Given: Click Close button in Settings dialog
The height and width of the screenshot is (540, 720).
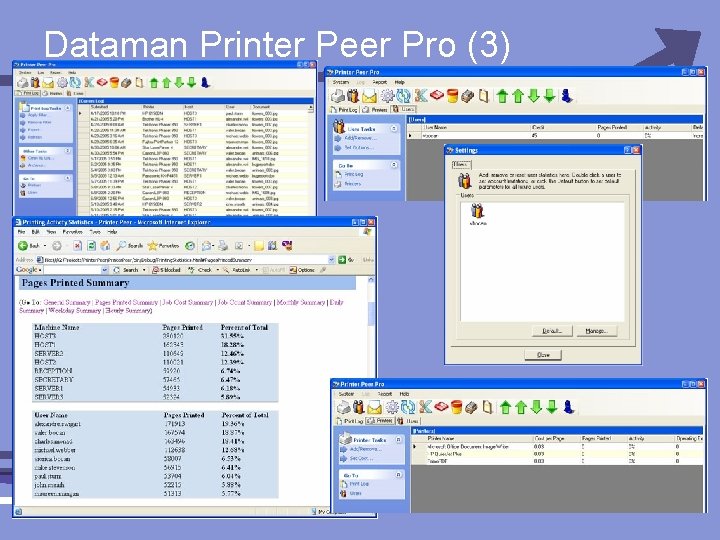Looking at the screenshot, I should click(543, 355).
